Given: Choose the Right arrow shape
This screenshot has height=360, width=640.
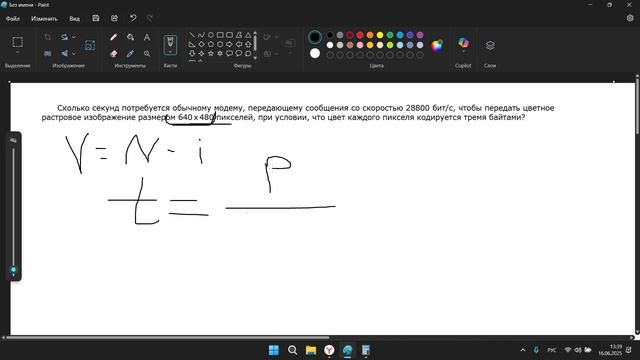Looking at the screenshot, I should 229,44.
